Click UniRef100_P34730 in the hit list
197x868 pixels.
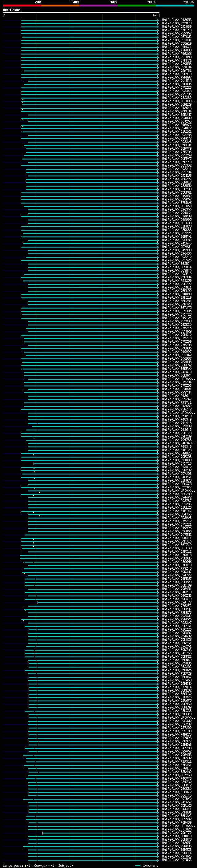tap(176, 782)
